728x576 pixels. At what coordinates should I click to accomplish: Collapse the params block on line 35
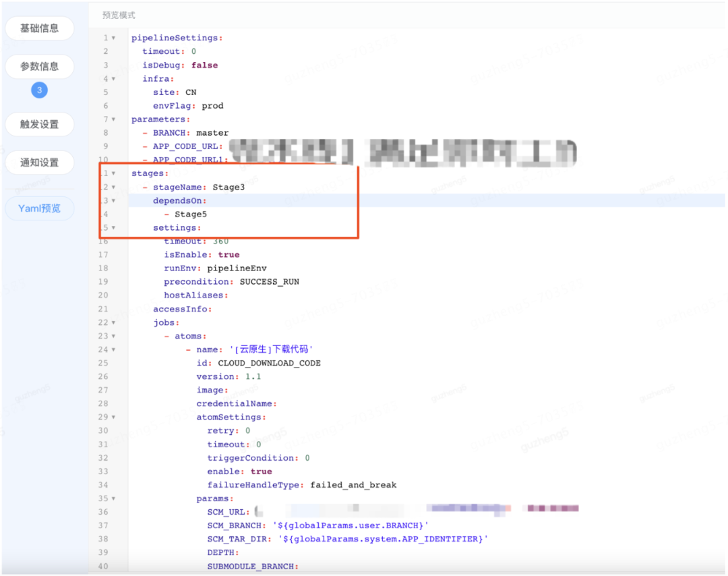pos(113,498)
